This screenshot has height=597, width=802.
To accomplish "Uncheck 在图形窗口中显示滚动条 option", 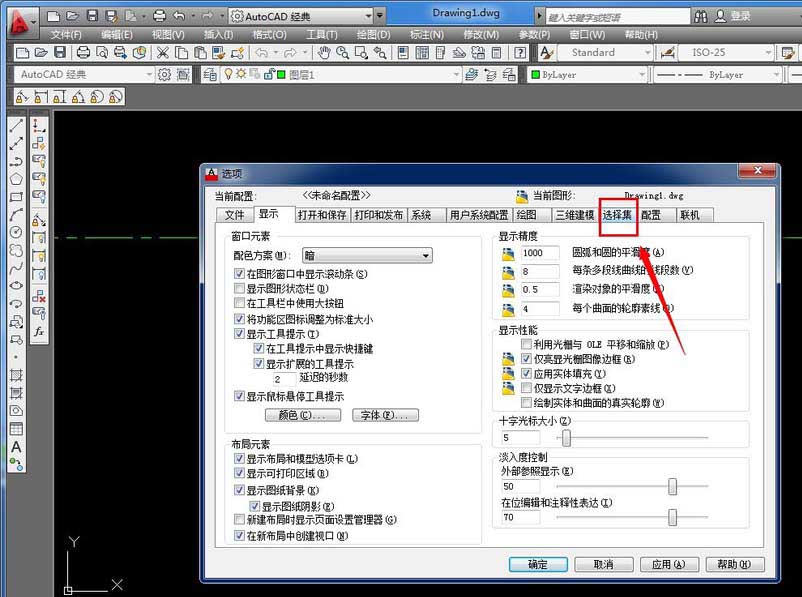I will tap(239, 274).
